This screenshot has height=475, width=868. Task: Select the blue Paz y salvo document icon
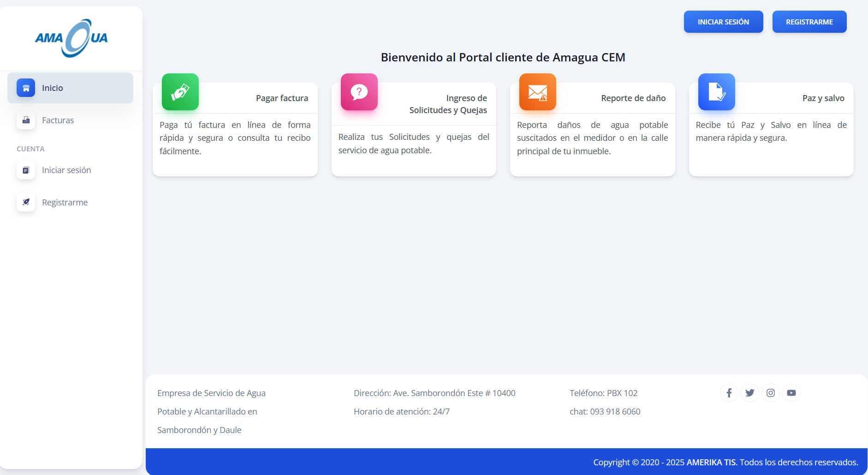coord(716,92)
